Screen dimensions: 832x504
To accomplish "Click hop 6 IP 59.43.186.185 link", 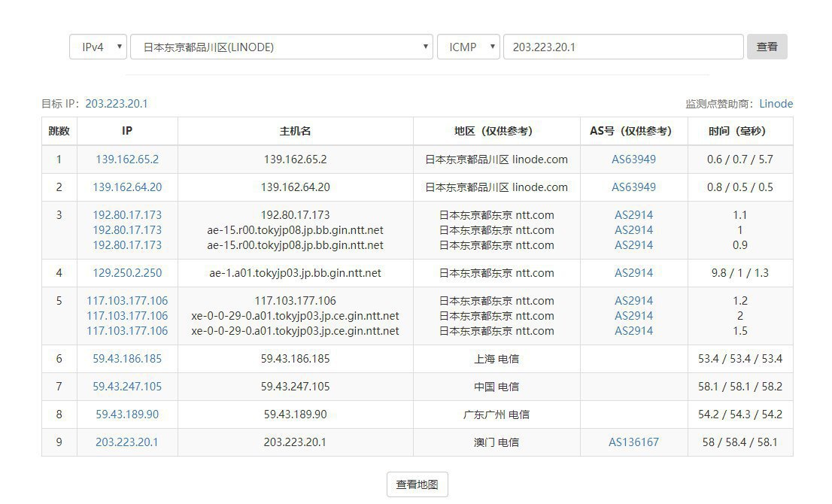I will (127, 359).
